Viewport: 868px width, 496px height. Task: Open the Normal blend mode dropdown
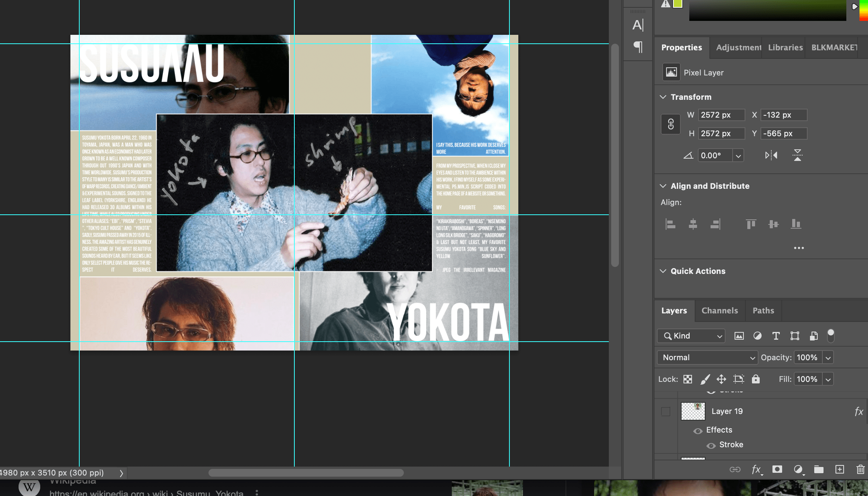[x=707, y=357]
